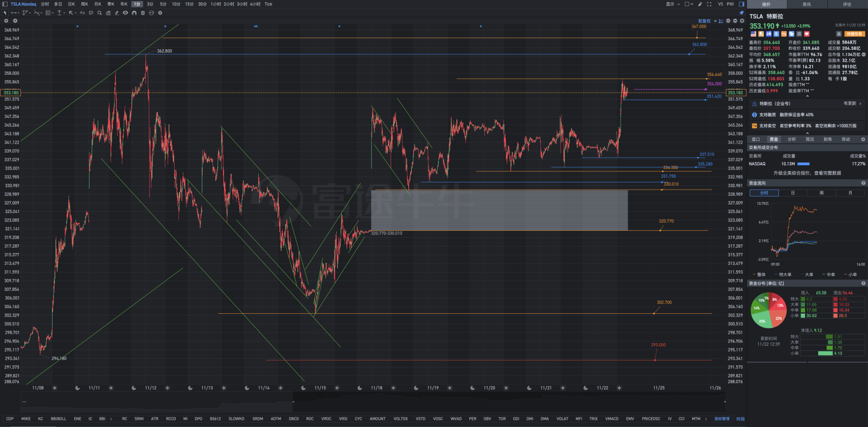Toggle drawings visibility with eye icon

[125, 13]
